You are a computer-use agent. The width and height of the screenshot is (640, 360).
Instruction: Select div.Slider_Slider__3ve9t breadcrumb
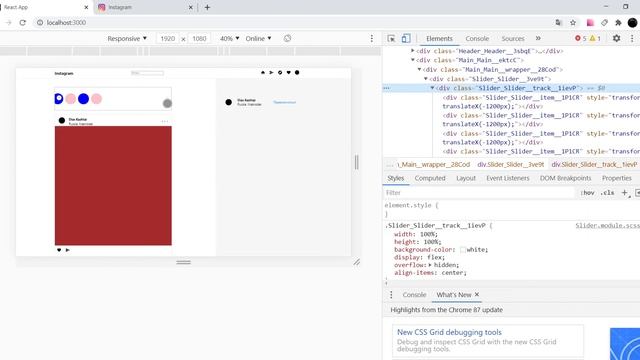(511, 164)
